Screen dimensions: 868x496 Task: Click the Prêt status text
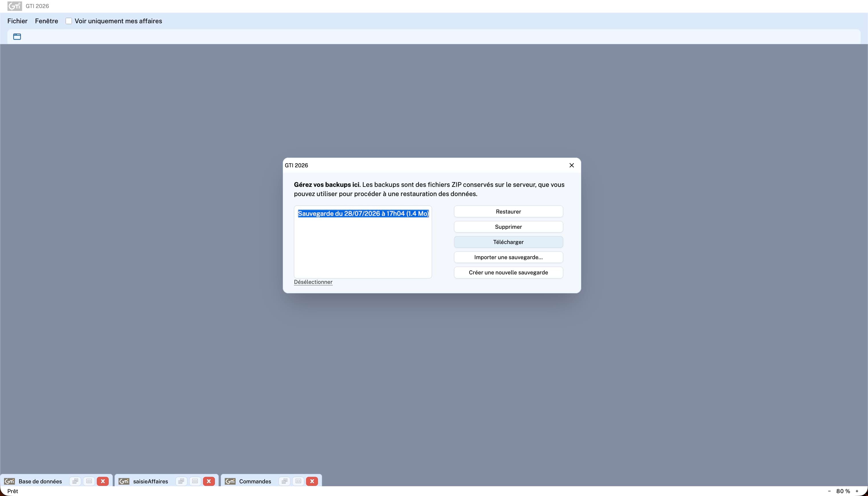(x=13, y=491)
